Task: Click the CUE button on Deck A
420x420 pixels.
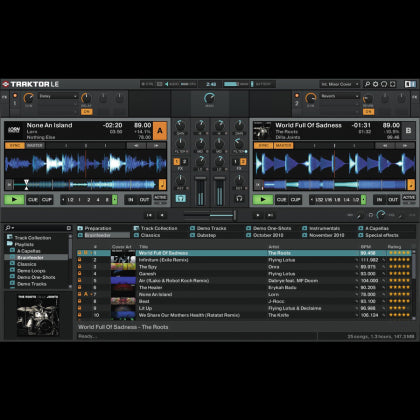Action: pos(33,200)
